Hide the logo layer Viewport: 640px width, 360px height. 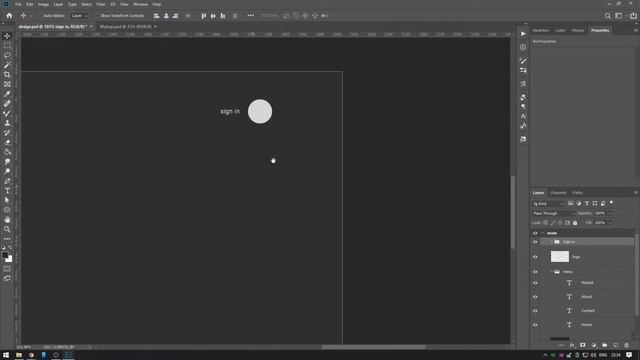point(535,257)
